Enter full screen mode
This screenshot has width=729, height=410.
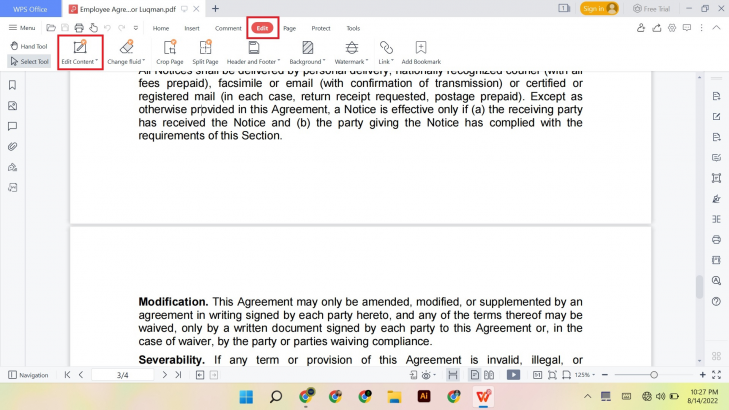point(716,375)
